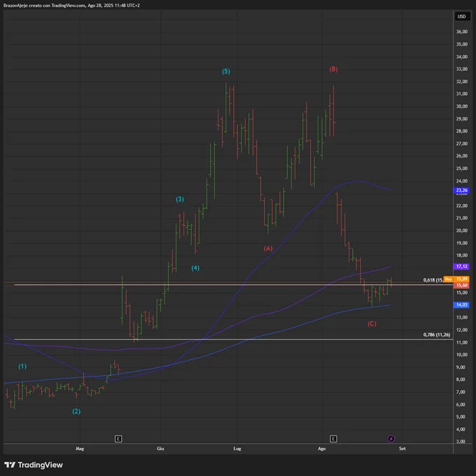Click the Mag label on time axis
Screen dimensions: 476x476
(80, 449)
